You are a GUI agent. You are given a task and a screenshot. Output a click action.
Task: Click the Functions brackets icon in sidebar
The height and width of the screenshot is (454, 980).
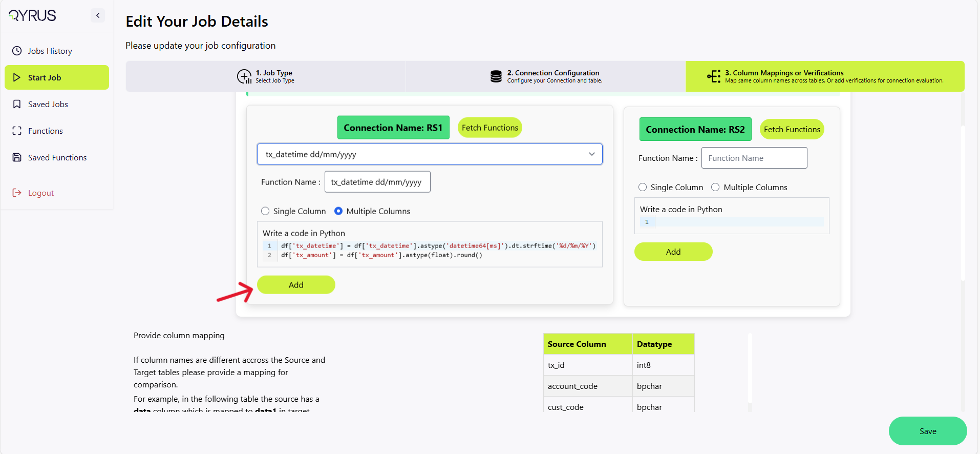click(x=17, y=131)
